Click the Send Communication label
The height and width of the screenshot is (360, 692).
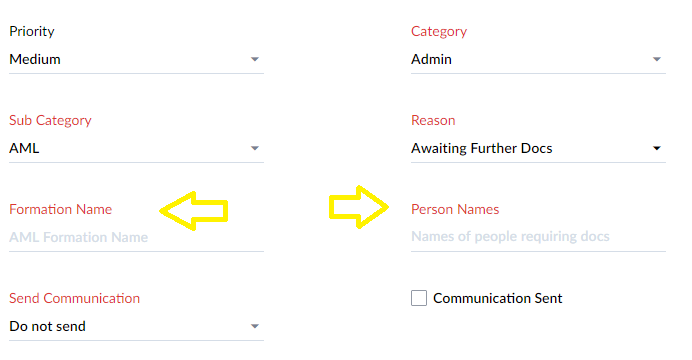click(x=75, y=298)
